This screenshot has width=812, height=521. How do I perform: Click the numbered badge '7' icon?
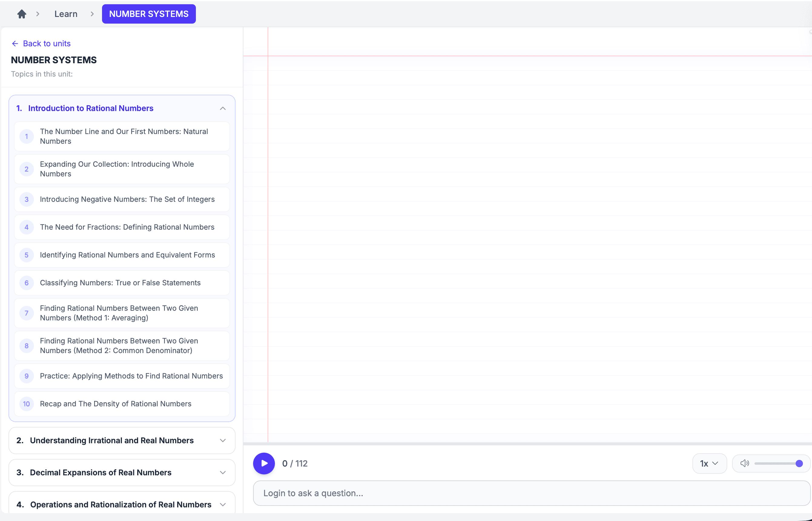(27, 313)
